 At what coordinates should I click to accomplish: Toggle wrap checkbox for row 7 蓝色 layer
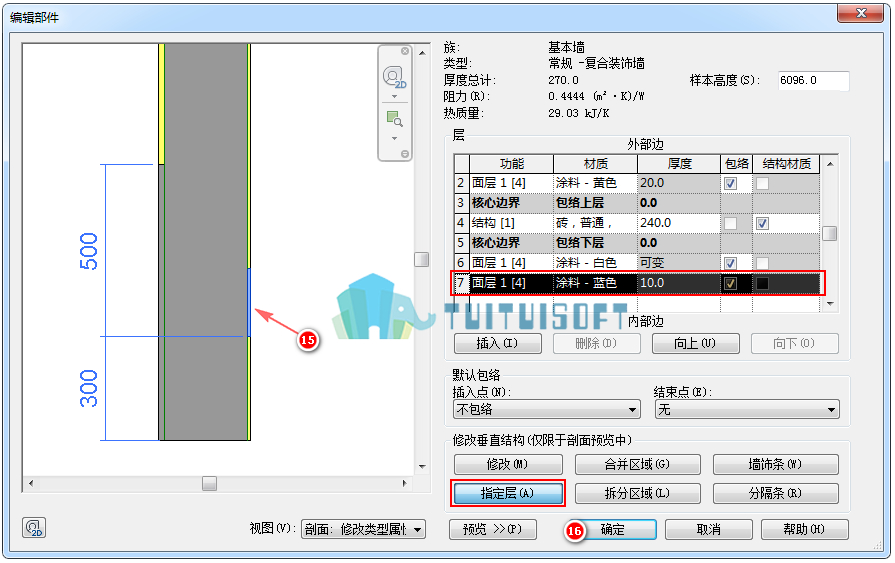coord(730,283)
